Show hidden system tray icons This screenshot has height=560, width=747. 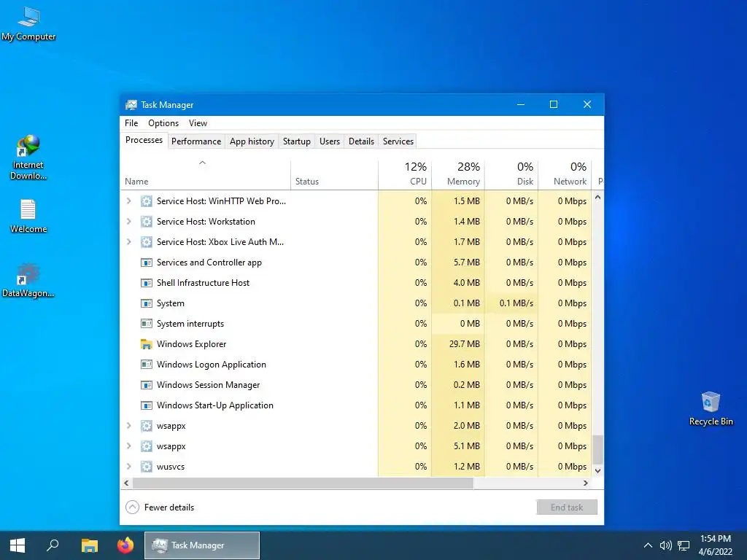pyautogui.click(x=648, y=545)
